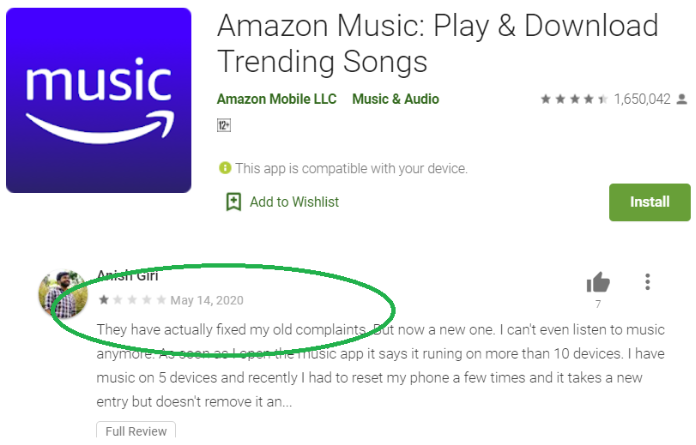Open the Amazon Mobile LLC developer page
The height and width of the screenshot is (445, 696).
(276, 99)
